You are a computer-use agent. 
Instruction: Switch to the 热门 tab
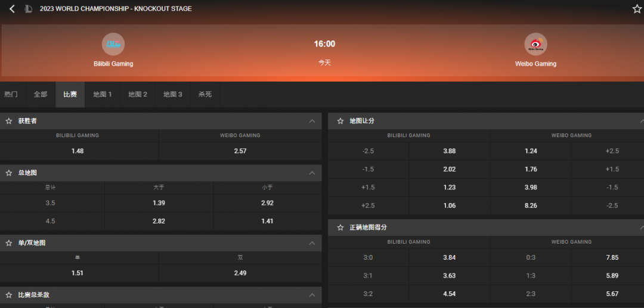(x=11, y=94)
